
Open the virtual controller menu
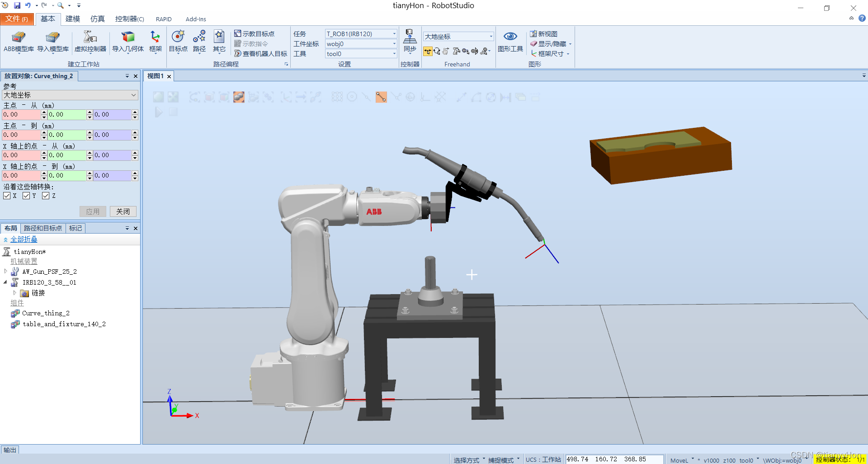90,42
